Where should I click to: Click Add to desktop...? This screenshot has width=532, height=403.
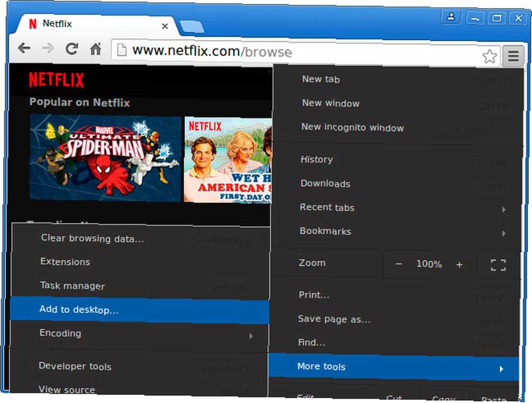(x=139, y=310)
